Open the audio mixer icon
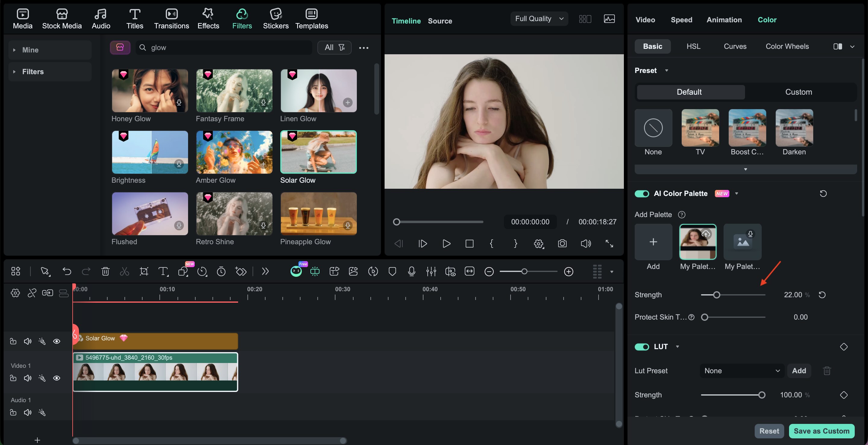This screenshot has height=445, width=868. (431, 271)
